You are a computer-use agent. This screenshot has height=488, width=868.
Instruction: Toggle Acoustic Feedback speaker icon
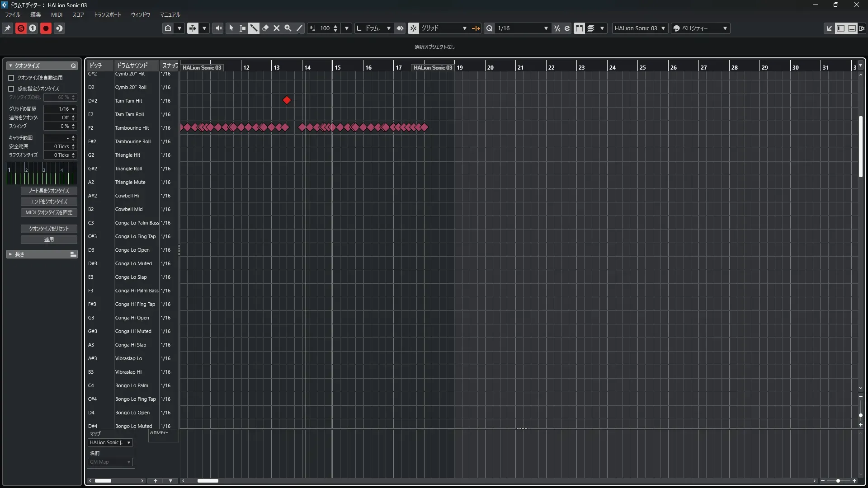pyautogui.click(x=217, y=28)
